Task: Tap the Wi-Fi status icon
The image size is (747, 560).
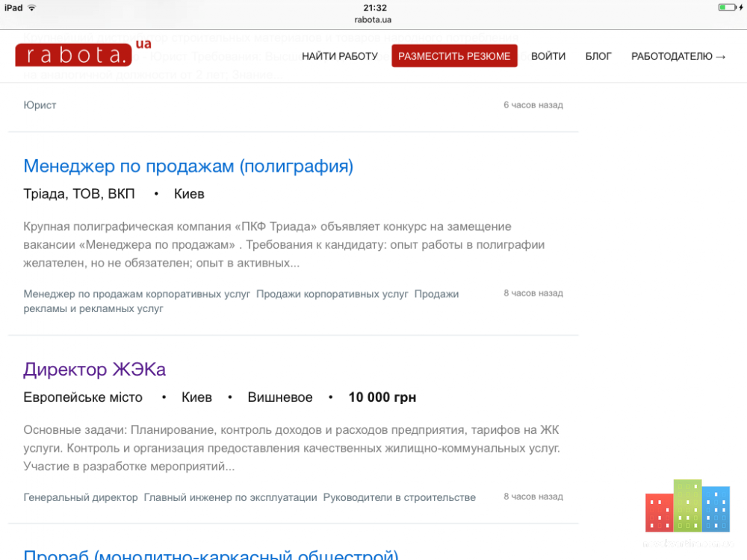Action: click(x=32, y=7)
